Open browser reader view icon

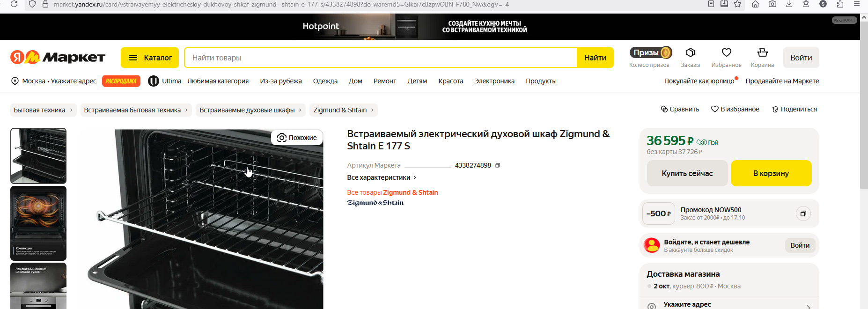(711, 4)
